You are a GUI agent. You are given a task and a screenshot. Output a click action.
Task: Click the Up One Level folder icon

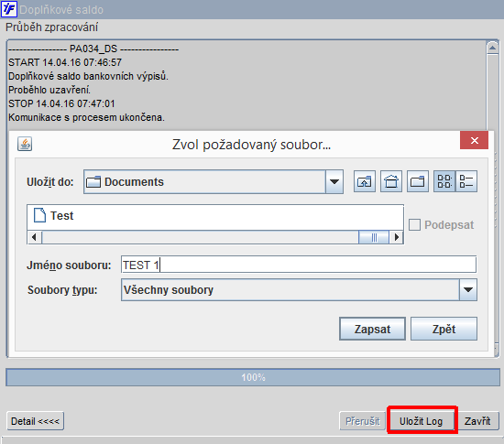coord(365,181)
